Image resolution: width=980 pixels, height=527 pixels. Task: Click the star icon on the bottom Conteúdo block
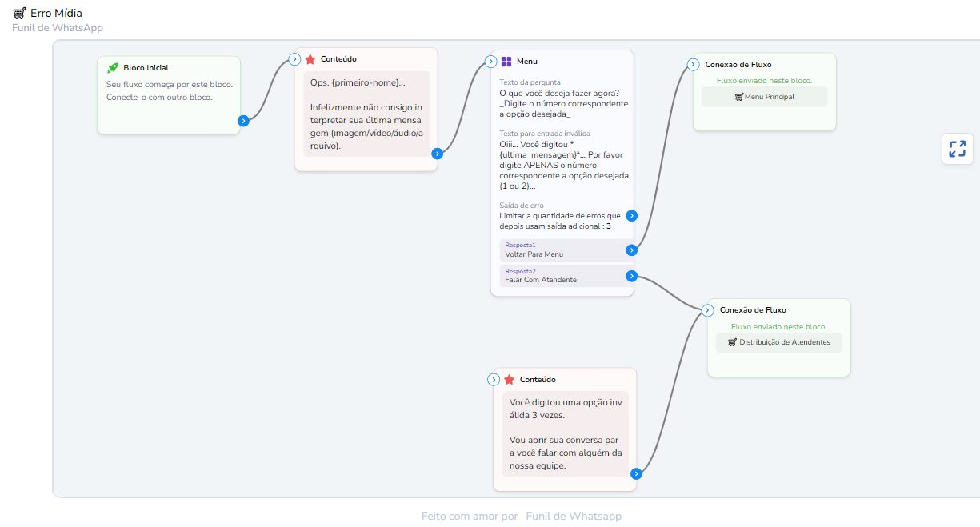tap(510, 380)
